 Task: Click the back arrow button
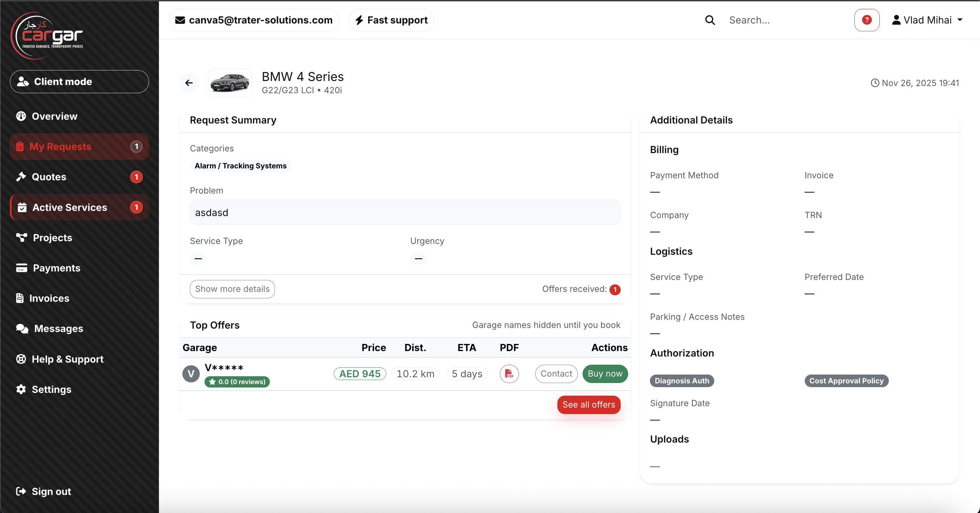(189, 83)
